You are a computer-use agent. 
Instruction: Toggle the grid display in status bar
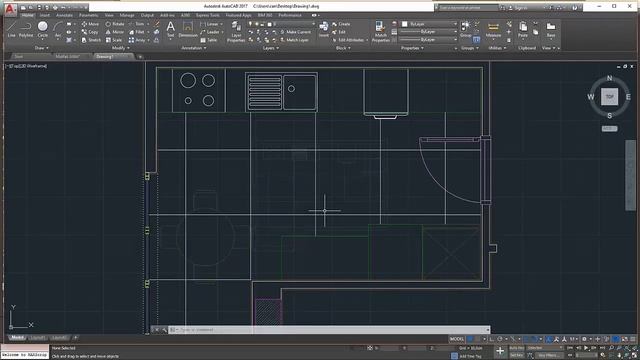point(471,339)
